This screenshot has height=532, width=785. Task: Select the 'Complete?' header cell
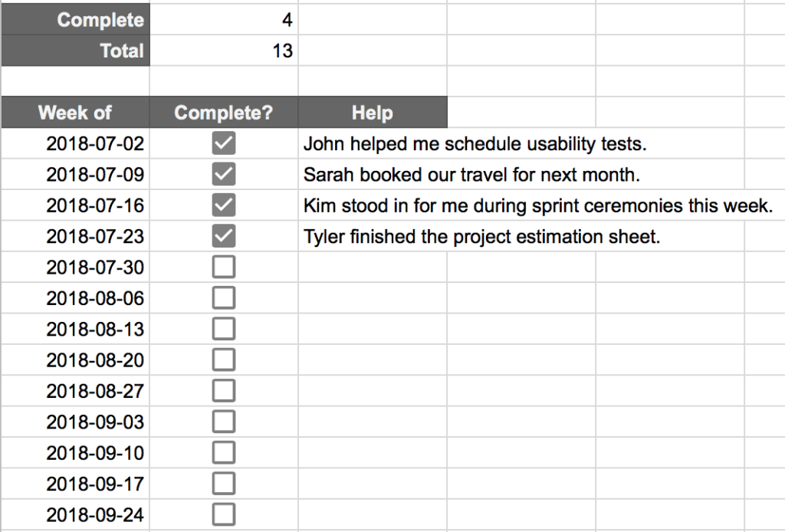[224, 113]
